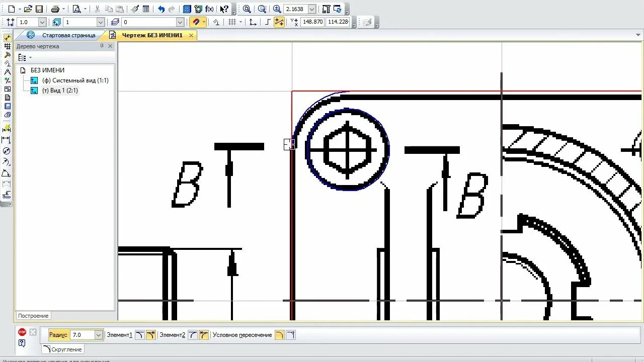The image size is (644, 362).
Task: Copy properties with the brush icon
Action: click(135, 9)
